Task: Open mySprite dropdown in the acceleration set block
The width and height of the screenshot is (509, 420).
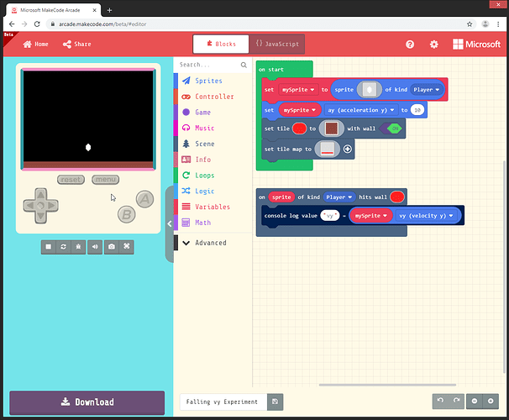Action: [x=300, y=110]
